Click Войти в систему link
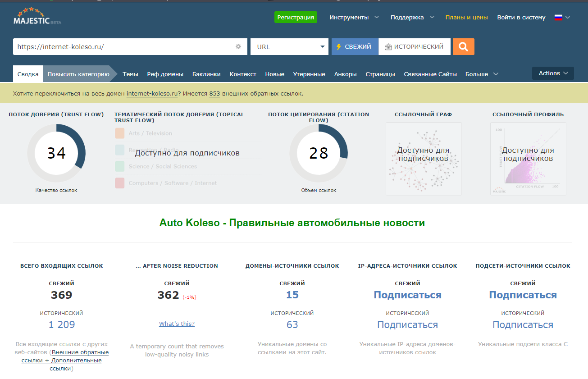The height and width of the screenshot is (379, 588). pos(521,18)
